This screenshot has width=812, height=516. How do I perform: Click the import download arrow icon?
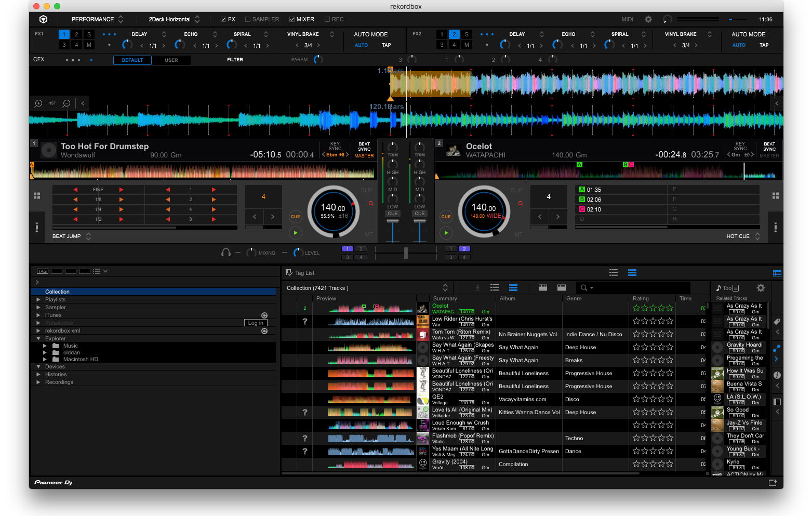[x=477, y=288]
